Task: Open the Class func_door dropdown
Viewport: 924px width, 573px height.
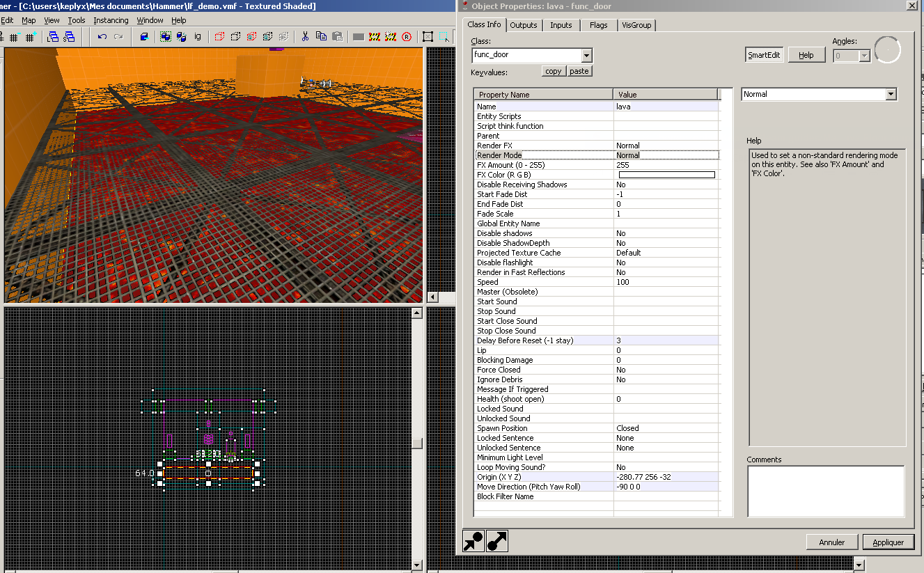Action: (x=586, y=55)
